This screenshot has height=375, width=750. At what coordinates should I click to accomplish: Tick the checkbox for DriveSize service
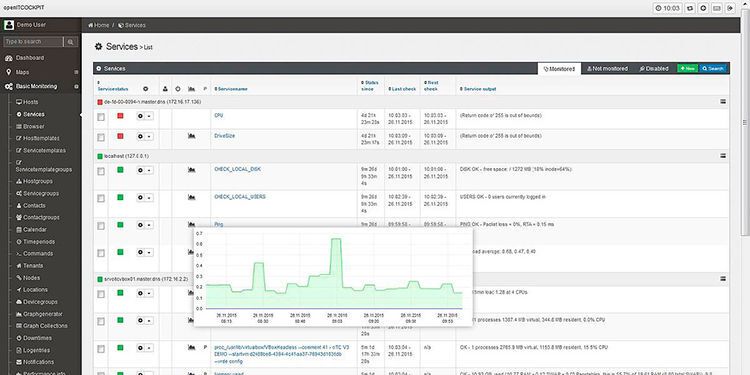point(101,137)
